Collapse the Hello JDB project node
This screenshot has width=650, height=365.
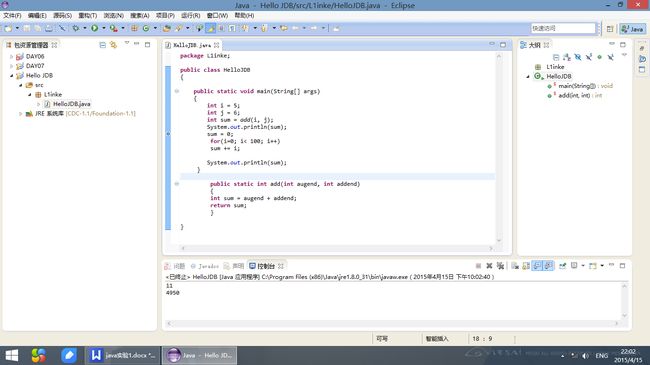(x=12, y=75)
